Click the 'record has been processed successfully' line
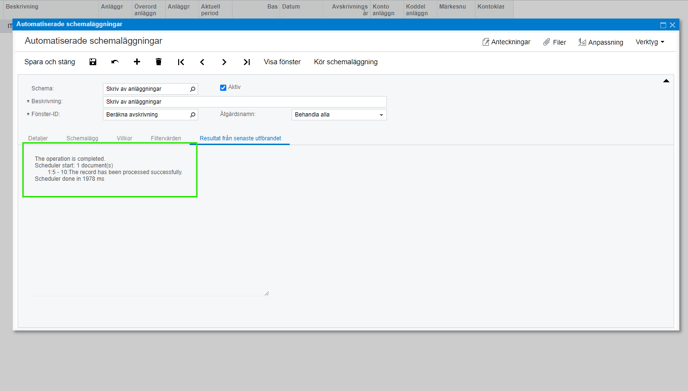This screenshot has width=688, height=391. pyautogui.click(x=115, y=172)
